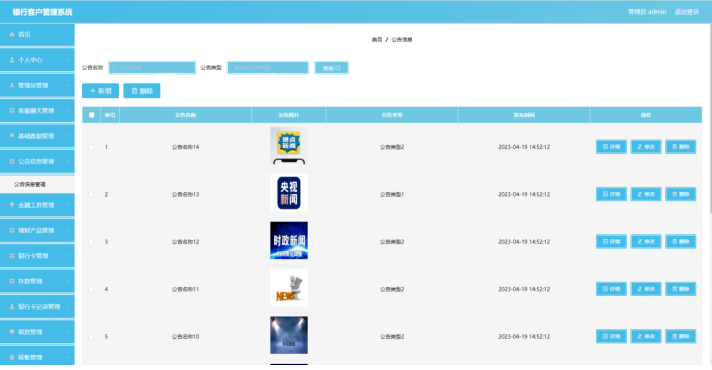This screenshot has width=712, height=370.
Task: Open the 公告类型 dropdown filter
Action: click(x=268, y=68)
